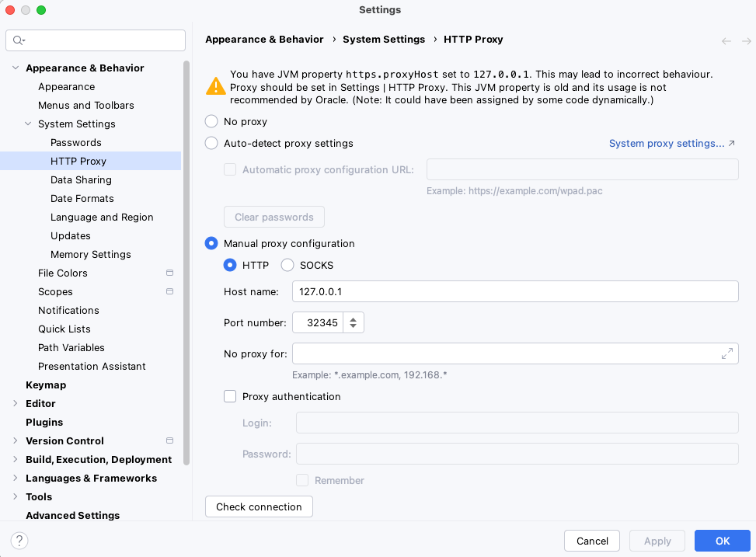Screen dimensions: 756x557
Task: Click into the Host name input field
Action: 515,291
